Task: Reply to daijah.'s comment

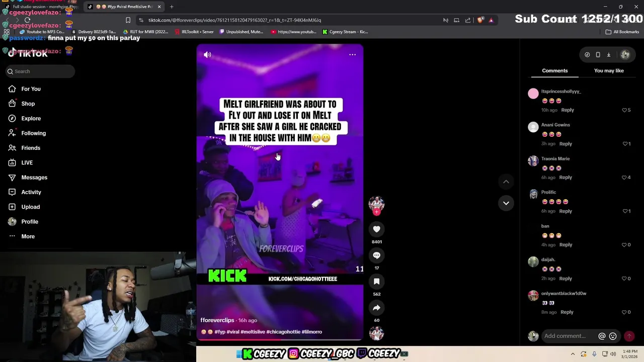Action: tap(566, 279)
